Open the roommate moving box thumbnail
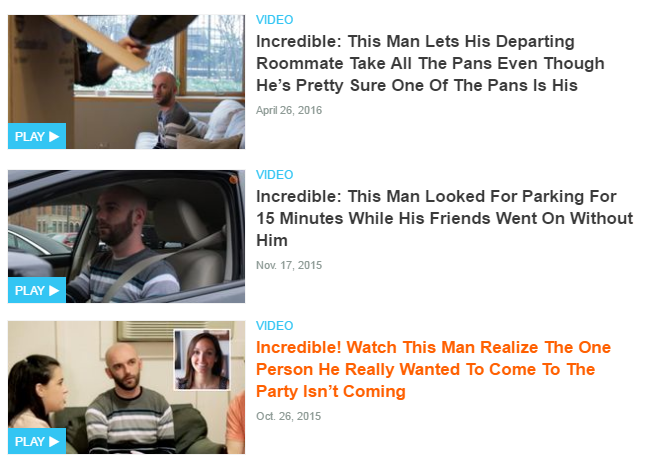650x467 pixels. pos(126,82)
